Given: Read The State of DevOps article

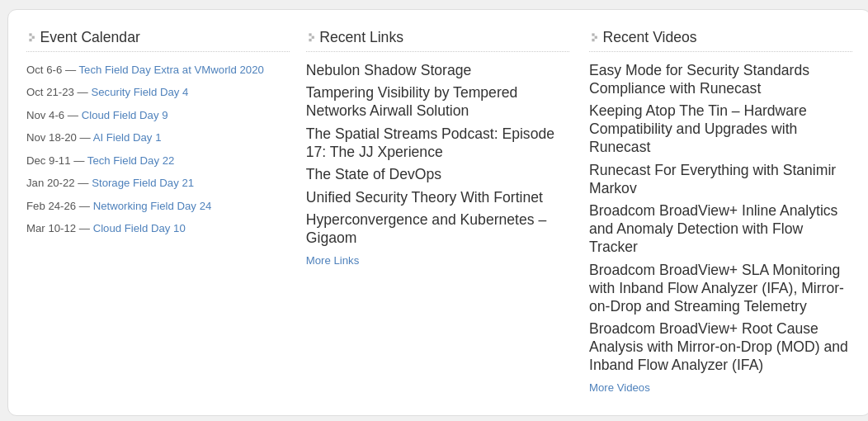Looking at the screenshot, I should tap(374, 174).
